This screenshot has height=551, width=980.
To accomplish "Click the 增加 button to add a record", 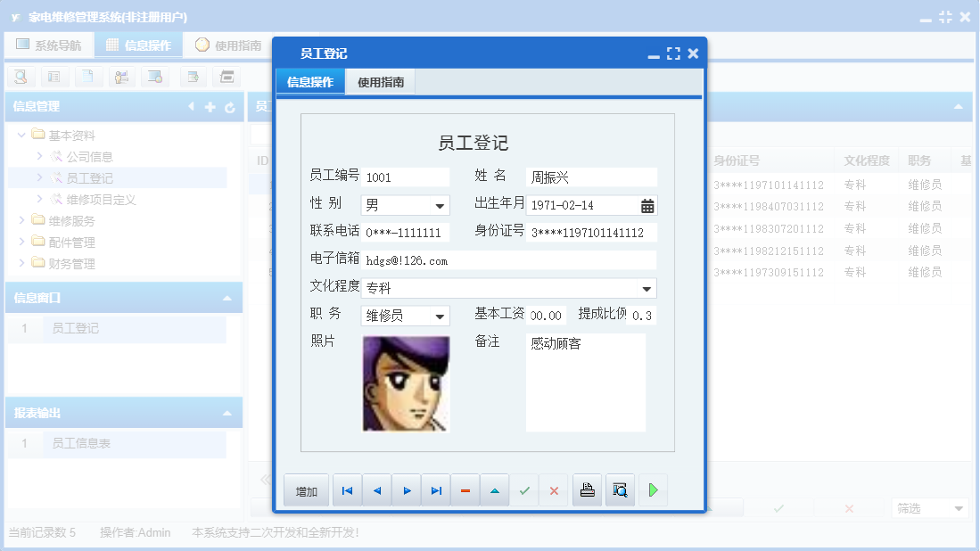I will [x=306, y=489].
